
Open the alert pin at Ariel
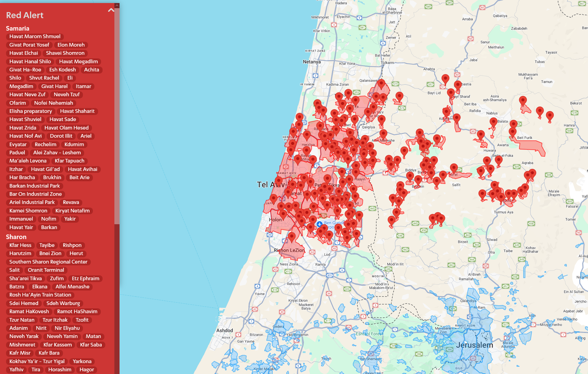point(453,168)
